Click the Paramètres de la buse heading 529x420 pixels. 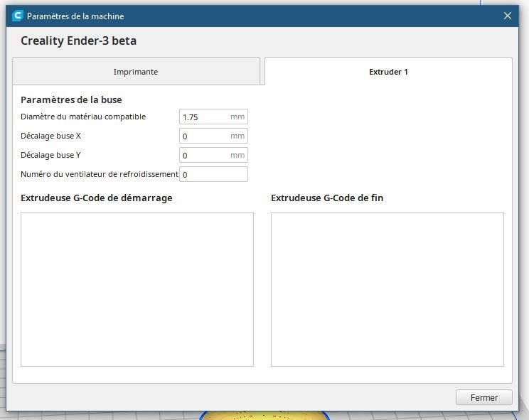coord(71,99)
